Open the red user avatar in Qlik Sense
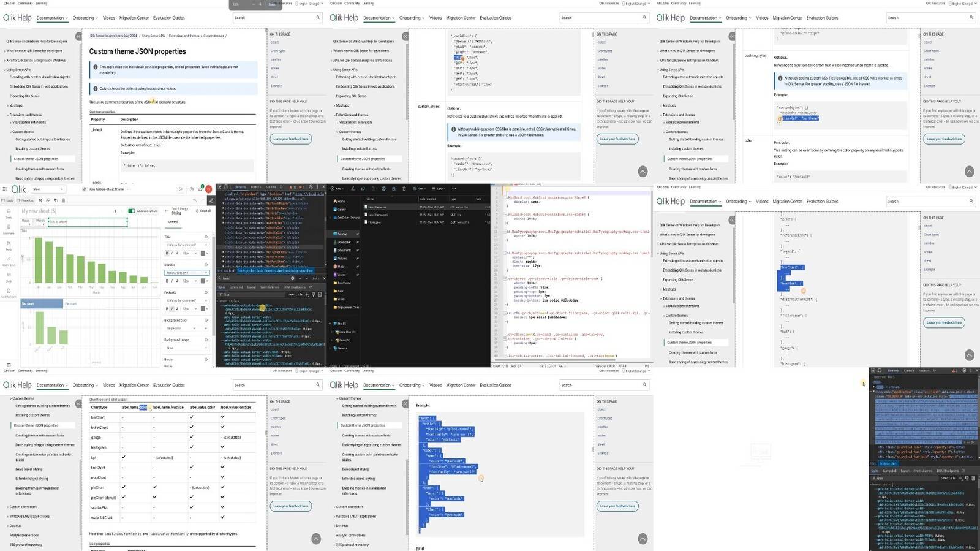 click(208, 189)
